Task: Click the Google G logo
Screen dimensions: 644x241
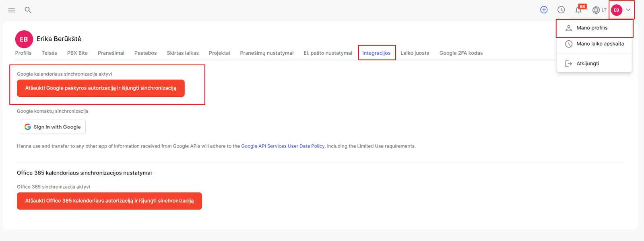Action: 28,127
